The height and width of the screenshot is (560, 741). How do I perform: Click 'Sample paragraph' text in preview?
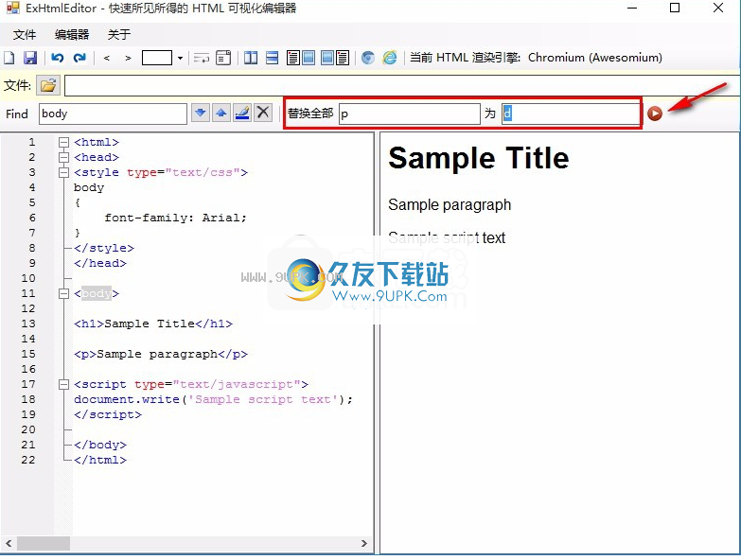tap(450, 205)
